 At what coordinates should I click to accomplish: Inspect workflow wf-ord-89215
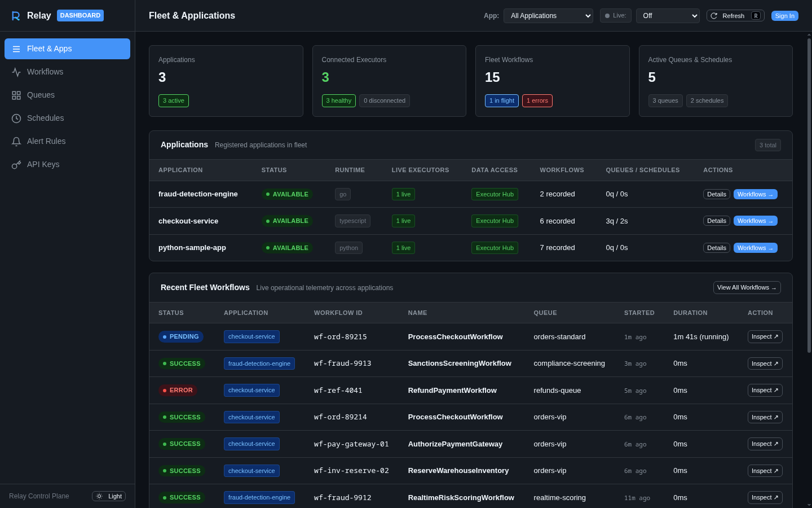[x=765, y=336]
